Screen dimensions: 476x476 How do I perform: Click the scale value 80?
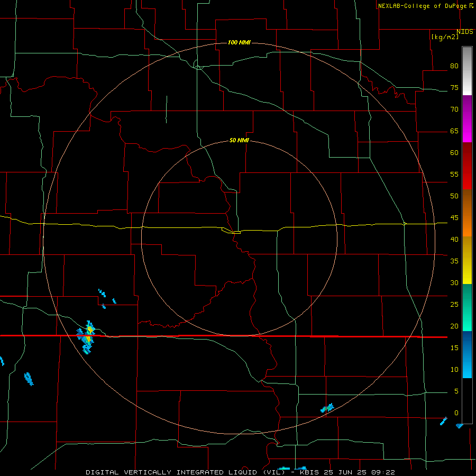click(x=454, y=66)
